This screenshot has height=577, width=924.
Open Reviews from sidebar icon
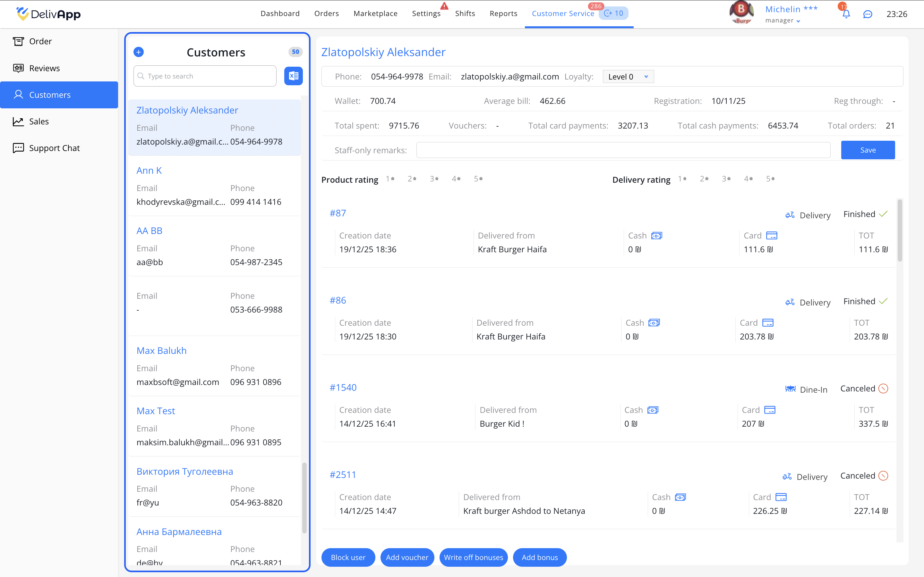click(x=18, y=68)
